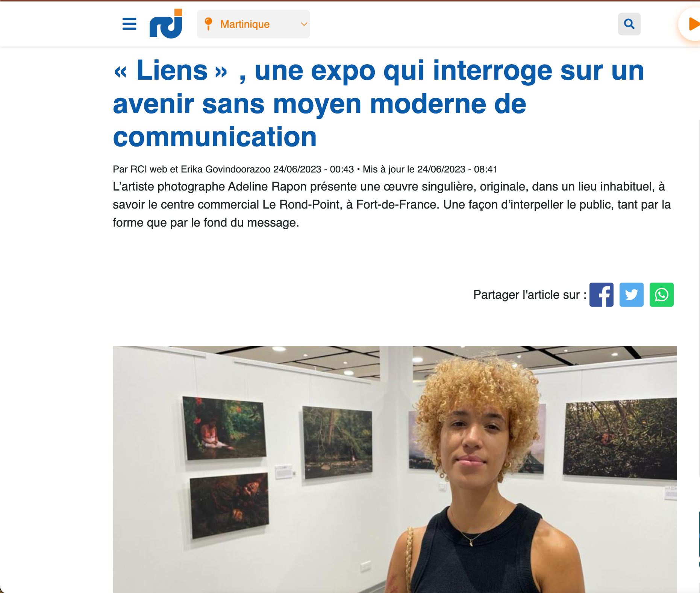Click the framed mangrove photo on right wall
This screenshot has height=593, width=700.
pos(620,439)
